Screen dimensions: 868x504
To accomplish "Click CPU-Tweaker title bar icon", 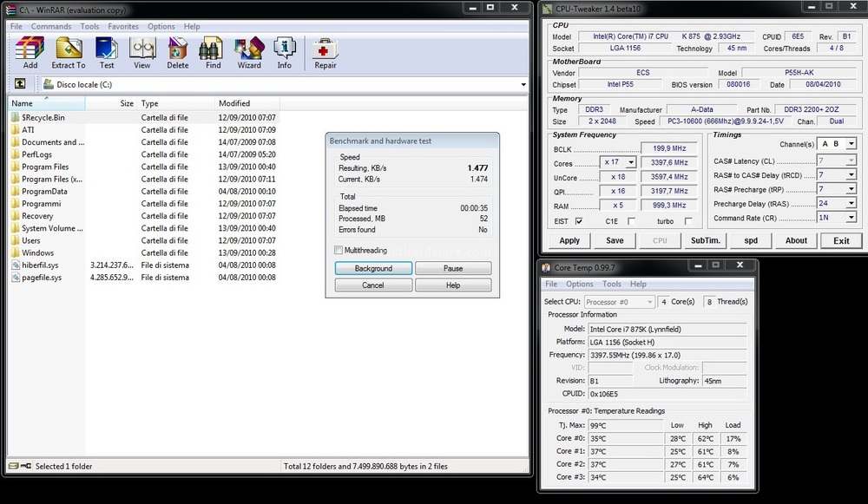I will [548, 9].
